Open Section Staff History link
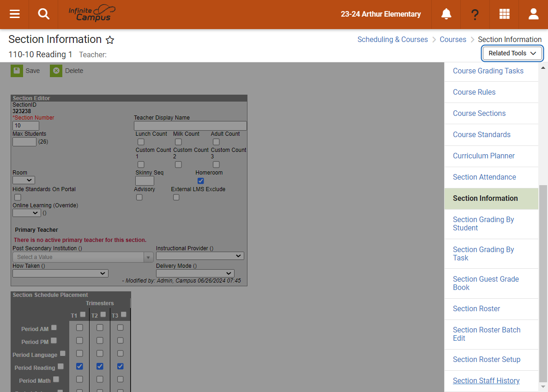 [x=486, y=381]
